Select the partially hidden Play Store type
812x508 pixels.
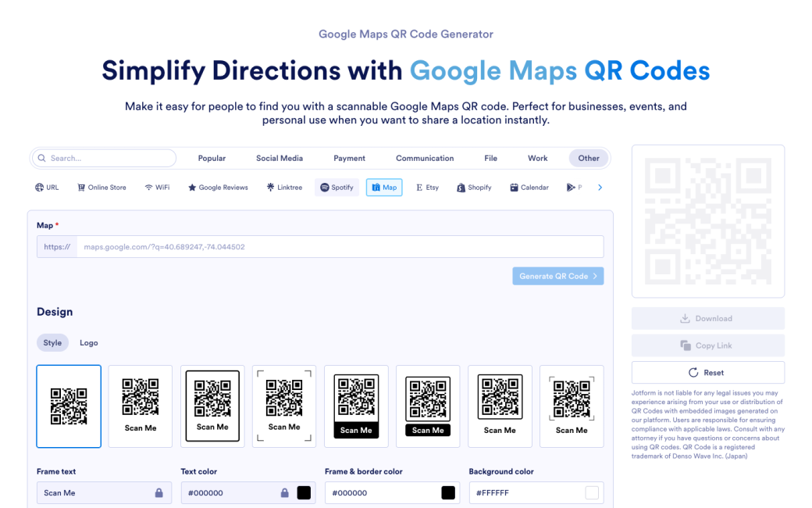pyautogui.click(x=575, y=187)
